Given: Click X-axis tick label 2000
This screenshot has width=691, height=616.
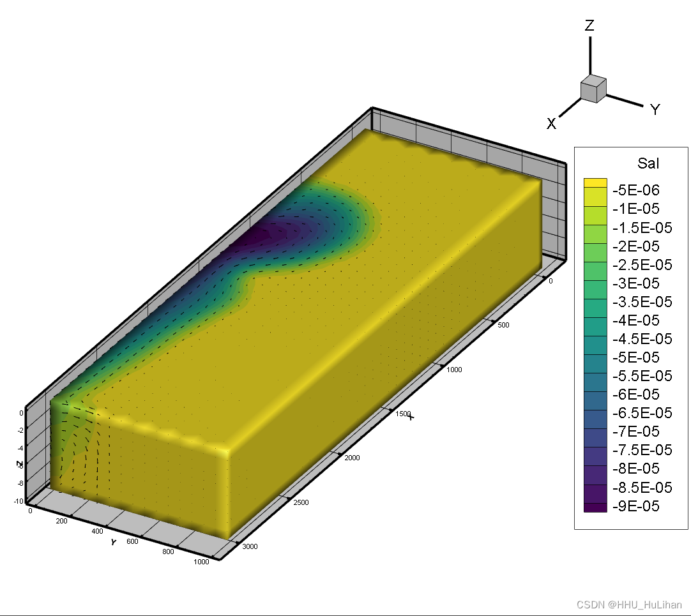Looking at the screenshot, I should click(352, 458).
